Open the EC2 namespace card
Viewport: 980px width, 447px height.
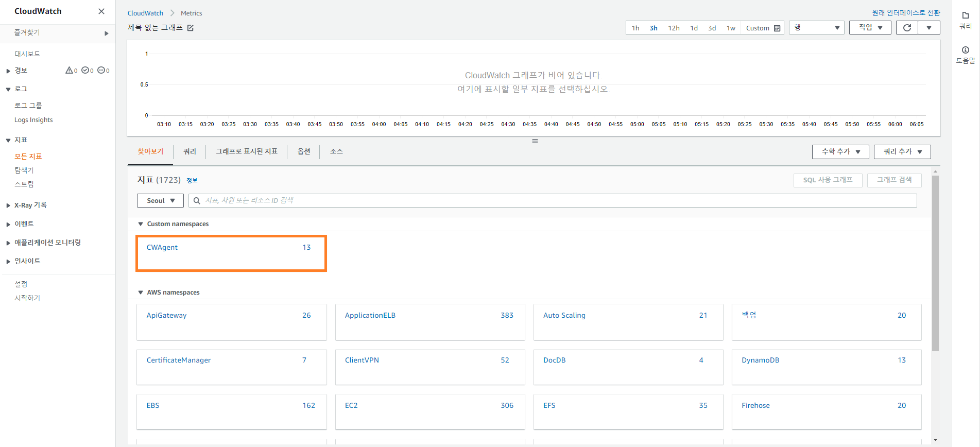(430, 412)
